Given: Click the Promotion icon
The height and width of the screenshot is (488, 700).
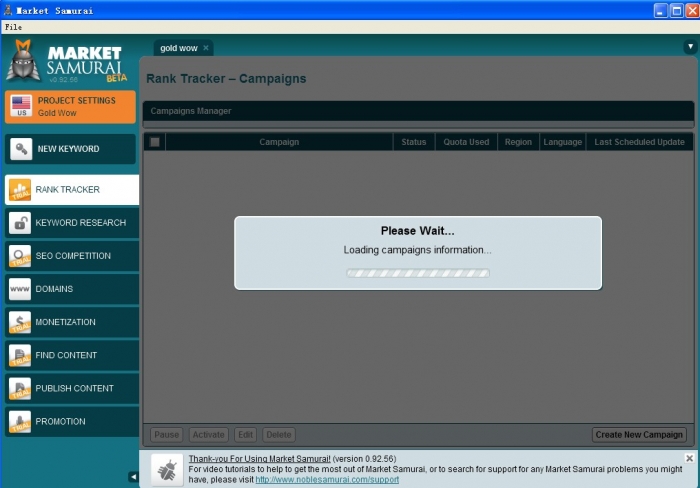Looking at the screenshot, I should tap(20, 421).
